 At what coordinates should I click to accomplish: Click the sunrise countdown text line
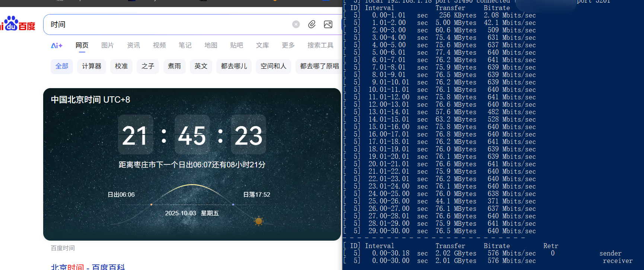(192, 165)
